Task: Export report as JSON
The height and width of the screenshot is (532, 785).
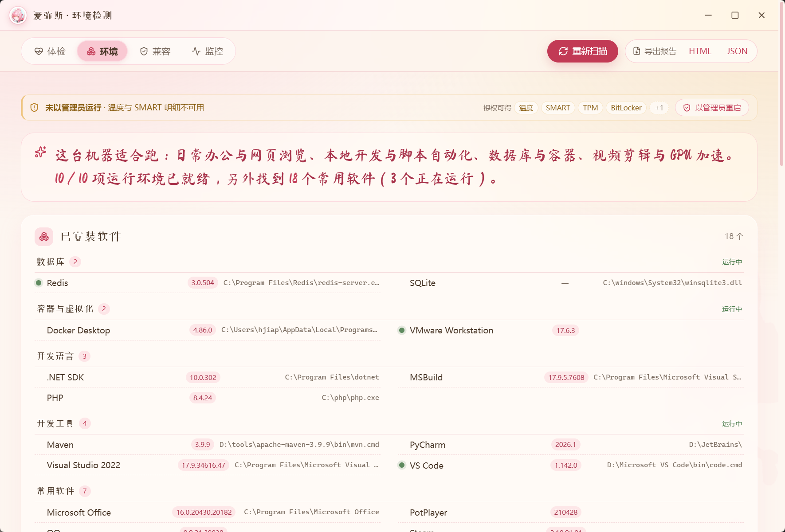Action: 737,51
